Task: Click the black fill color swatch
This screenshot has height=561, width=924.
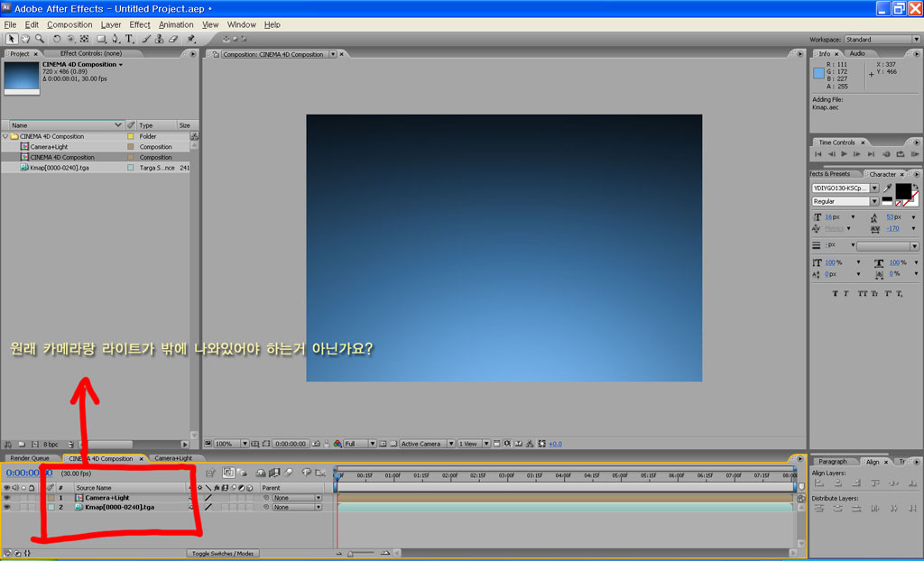Action: (x=902, y=191)
